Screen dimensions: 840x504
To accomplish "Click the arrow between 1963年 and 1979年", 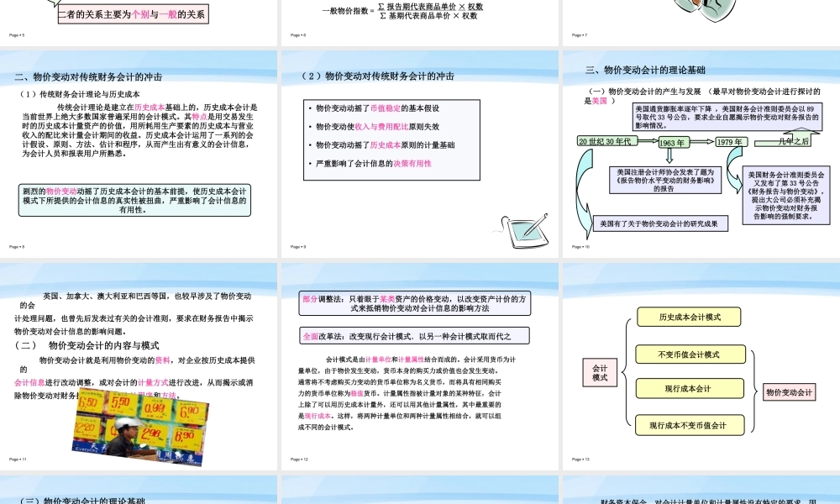I will (x=702, y=142).
